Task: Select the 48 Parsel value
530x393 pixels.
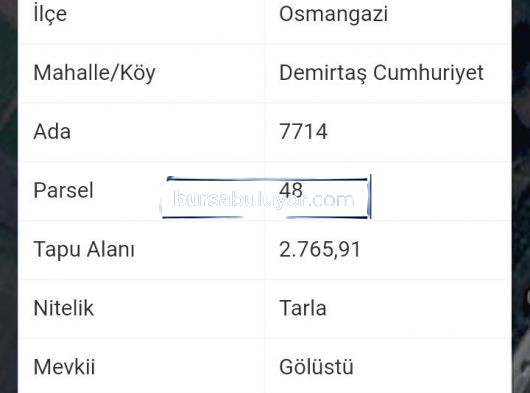Action: coord(291,189)
